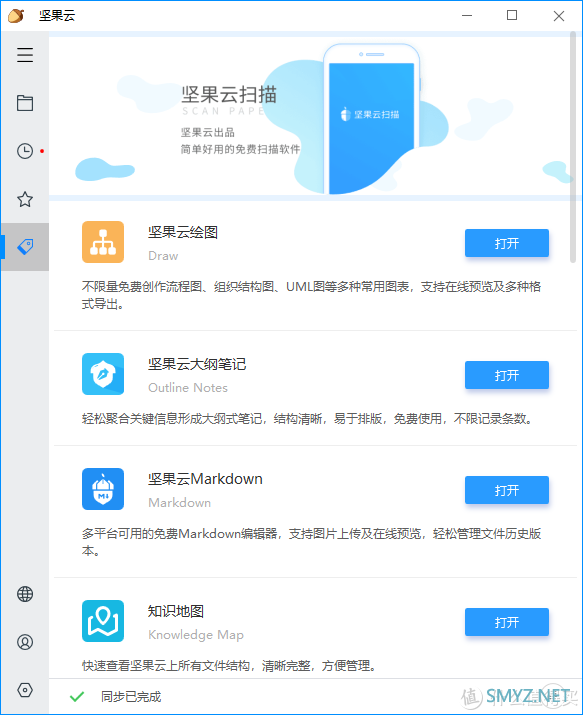The image size is (583, 715).
Task: Open the hamburger menu in sidebar
Action: tap(25, 55)
